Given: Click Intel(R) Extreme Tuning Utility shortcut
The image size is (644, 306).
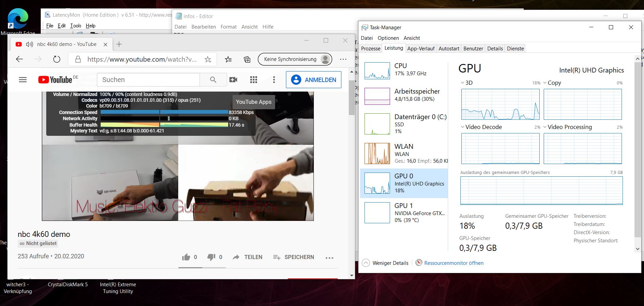Looking at the screenshot, I should pos(118,288).
